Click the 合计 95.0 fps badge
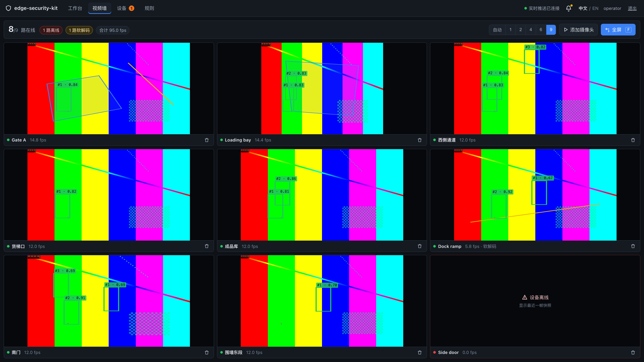 (113, 30)
